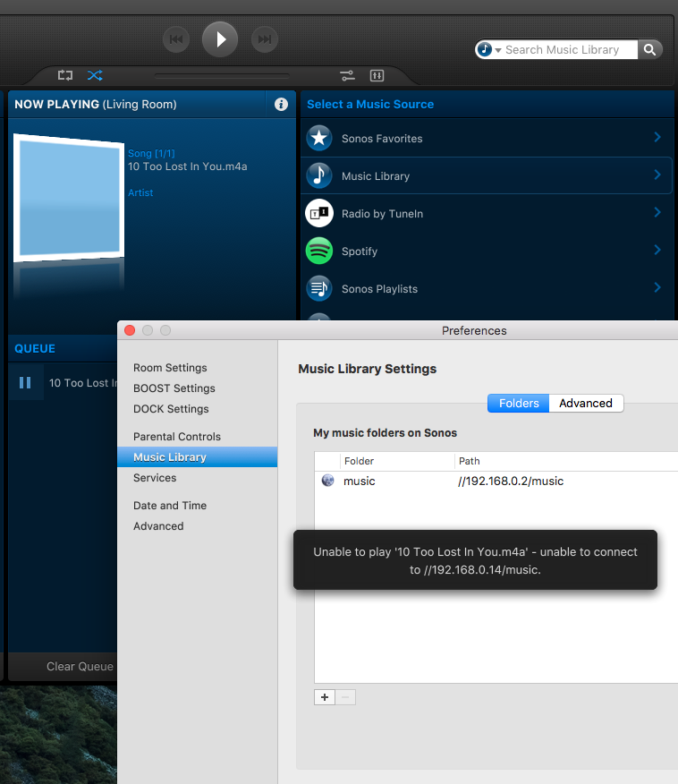Toggle the shuffle icon
Image resolution: width=678 pixels, height=784 pixels.
coord(95,75)
